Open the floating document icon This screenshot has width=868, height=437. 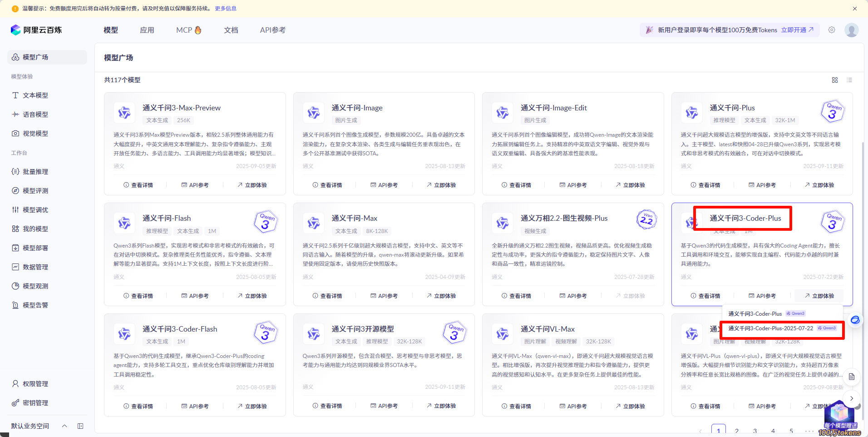pos(852,377)
